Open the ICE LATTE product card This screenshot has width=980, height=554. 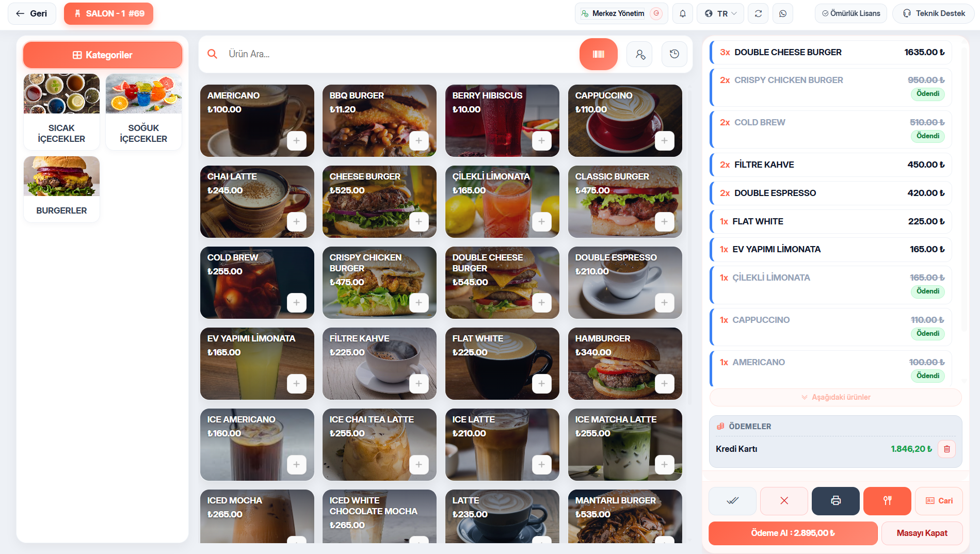pos(502,445)
